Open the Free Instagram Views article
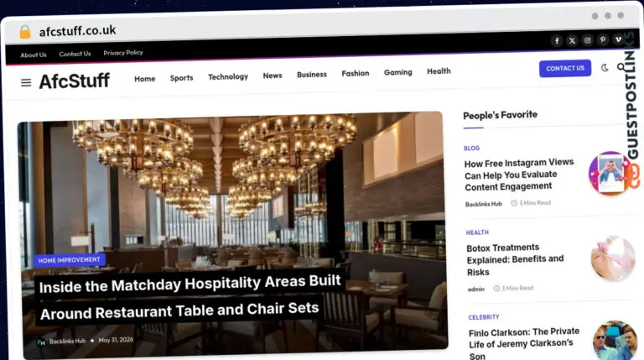This screenshot has width=644, height=360. [x=519, y=175]
